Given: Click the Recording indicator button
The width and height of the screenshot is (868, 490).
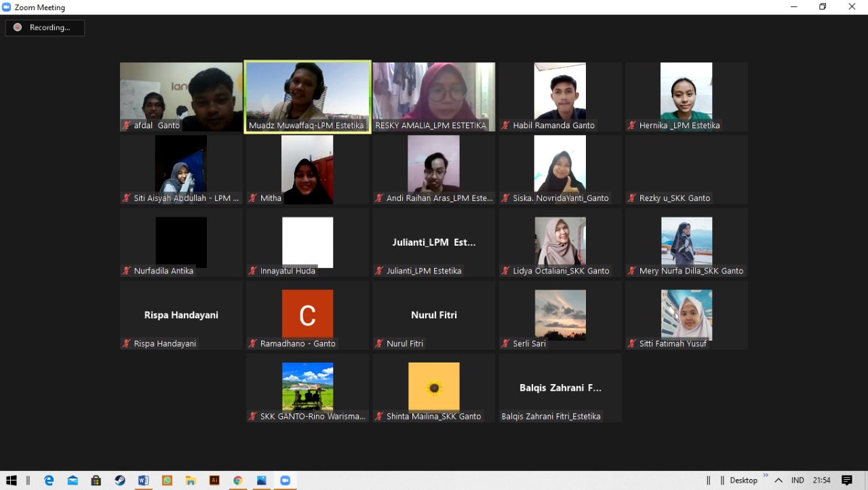Looking at the screenshot, I should click(x=45, y=28).
